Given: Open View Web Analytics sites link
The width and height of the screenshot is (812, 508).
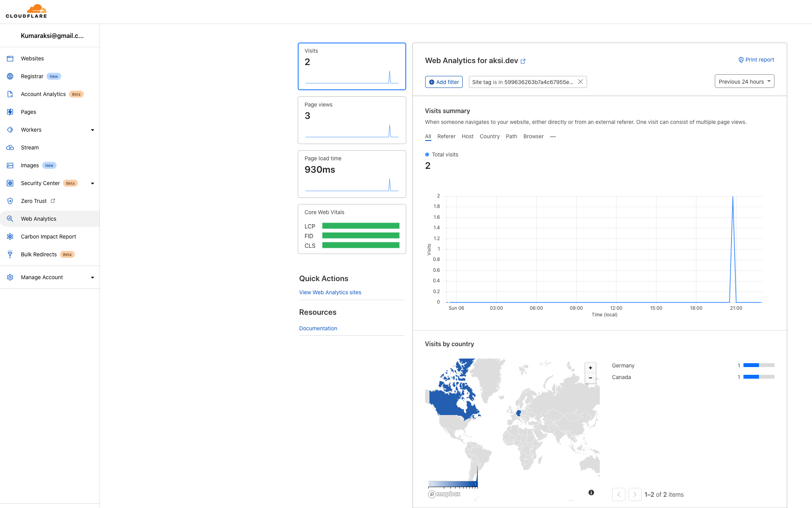Looking at the screenshot, I should pos(330,292).
